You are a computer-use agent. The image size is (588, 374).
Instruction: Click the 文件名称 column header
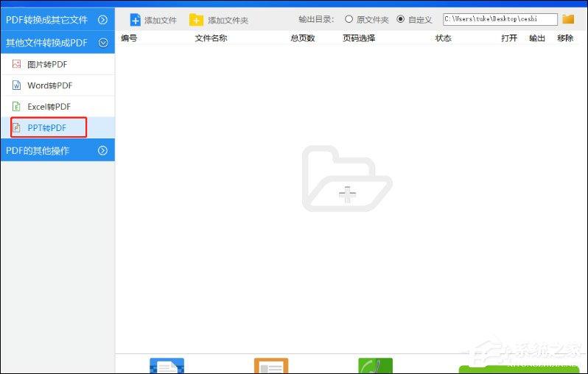211,38
